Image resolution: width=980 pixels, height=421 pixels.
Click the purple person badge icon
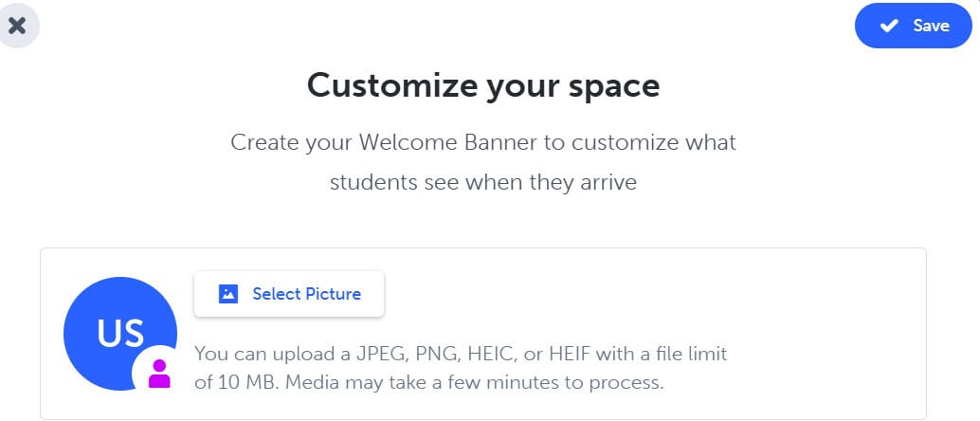[x=159, y=373]
